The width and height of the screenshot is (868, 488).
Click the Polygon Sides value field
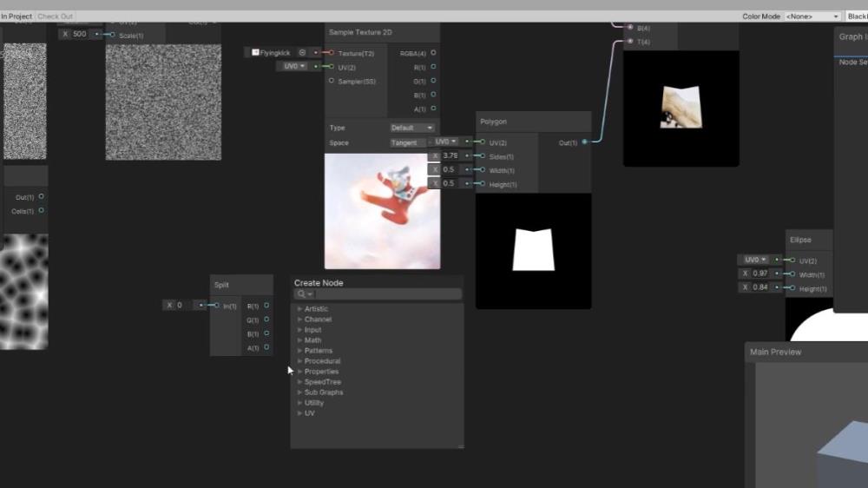(450, 156)
